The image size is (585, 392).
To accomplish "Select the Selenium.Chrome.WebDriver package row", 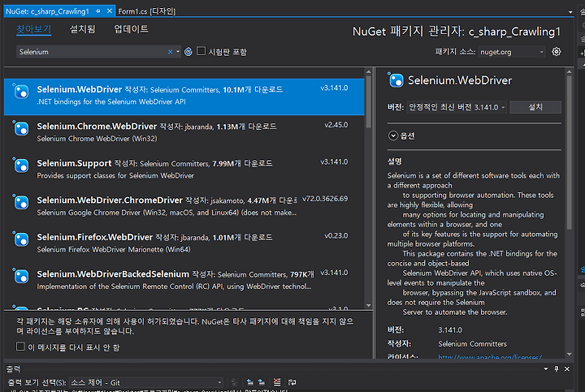I will (184, 132).
